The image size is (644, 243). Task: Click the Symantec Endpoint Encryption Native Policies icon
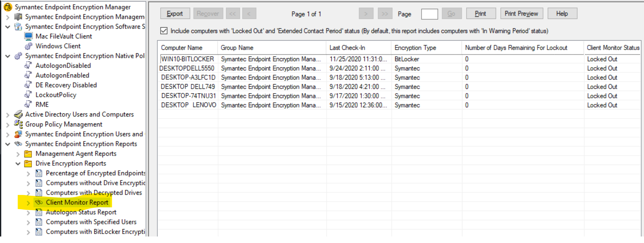18,56
